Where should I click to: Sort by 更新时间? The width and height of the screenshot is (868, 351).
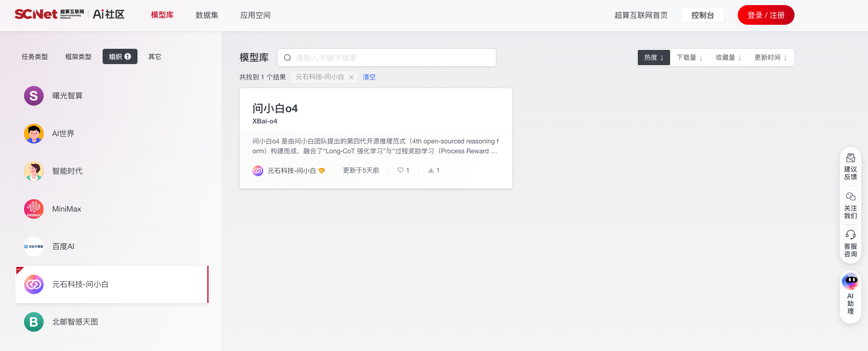click(x=771, y=58)
